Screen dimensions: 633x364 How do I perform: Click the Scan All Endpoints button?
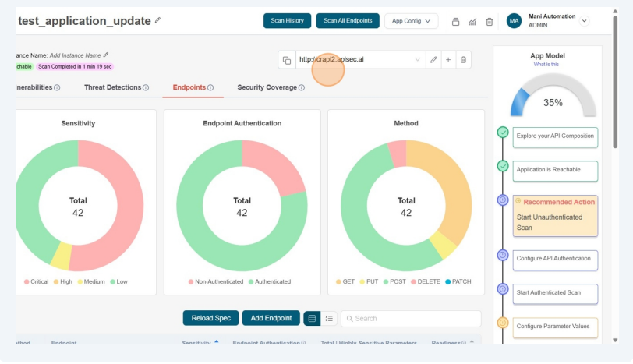348,21
